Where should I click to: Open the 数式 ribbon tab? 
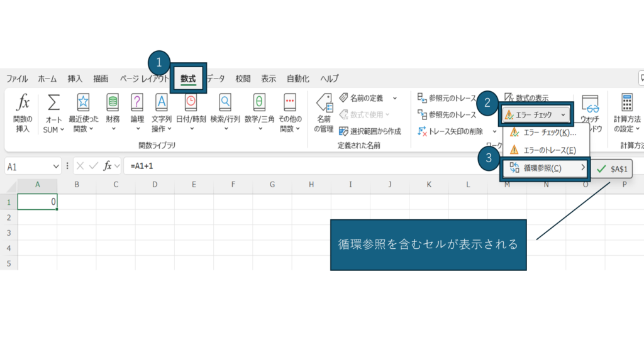pyautogui.click(x=188, y=79)
